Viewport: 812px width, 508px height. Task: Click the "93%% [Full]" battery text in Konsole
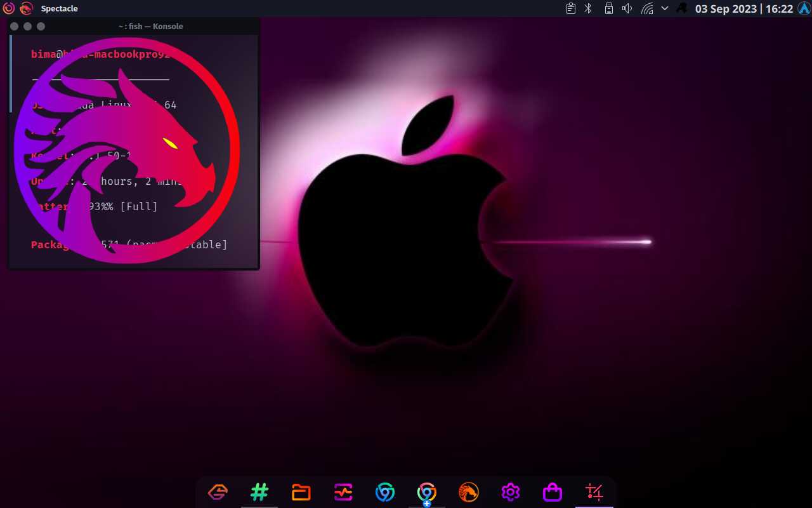pyautogui.click(x=122, y=206)
